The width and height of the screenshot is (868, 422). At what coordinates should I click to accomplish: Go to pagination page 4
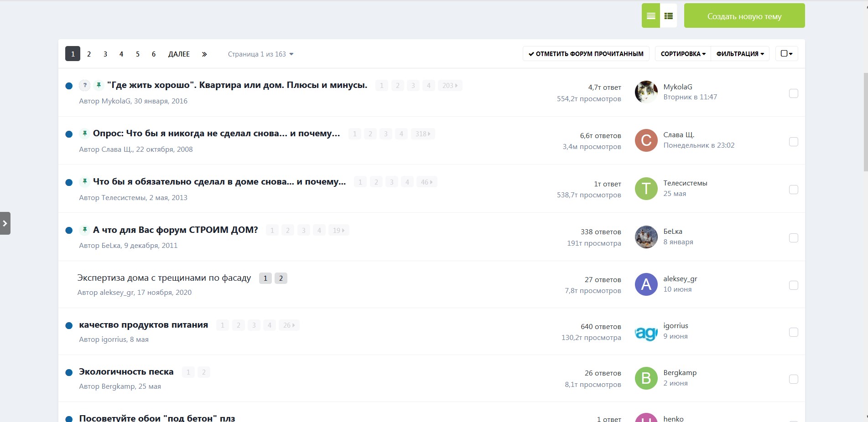tap(121, 54)
